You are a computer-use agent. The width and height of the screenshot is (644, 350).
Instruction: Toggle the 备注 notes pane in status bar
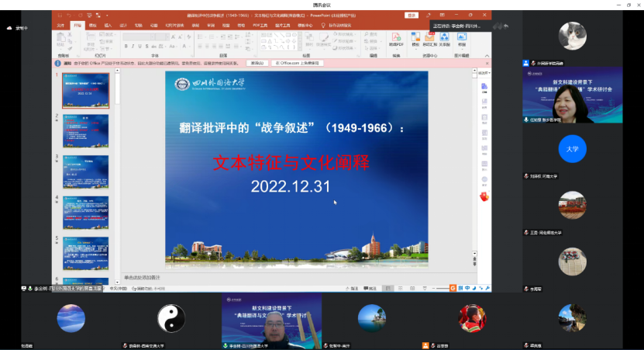pyautogui.click(x=350, y=288)
